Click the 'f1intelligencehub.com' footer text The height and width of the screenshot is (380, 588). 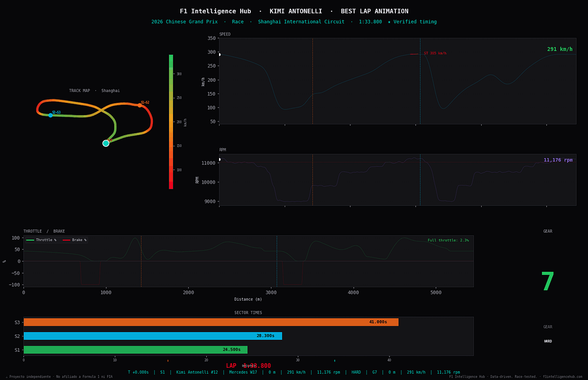tap(563, 377)
